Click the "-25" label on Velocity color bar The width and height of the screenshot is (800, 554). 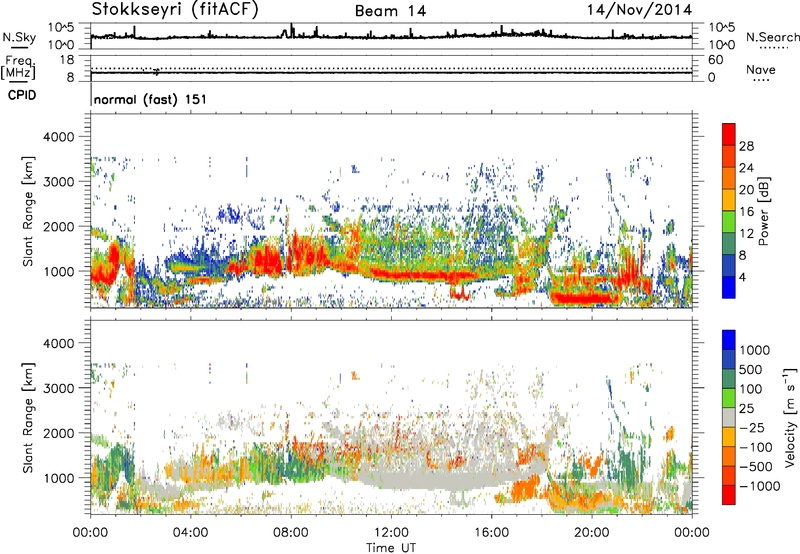point(752,427)
